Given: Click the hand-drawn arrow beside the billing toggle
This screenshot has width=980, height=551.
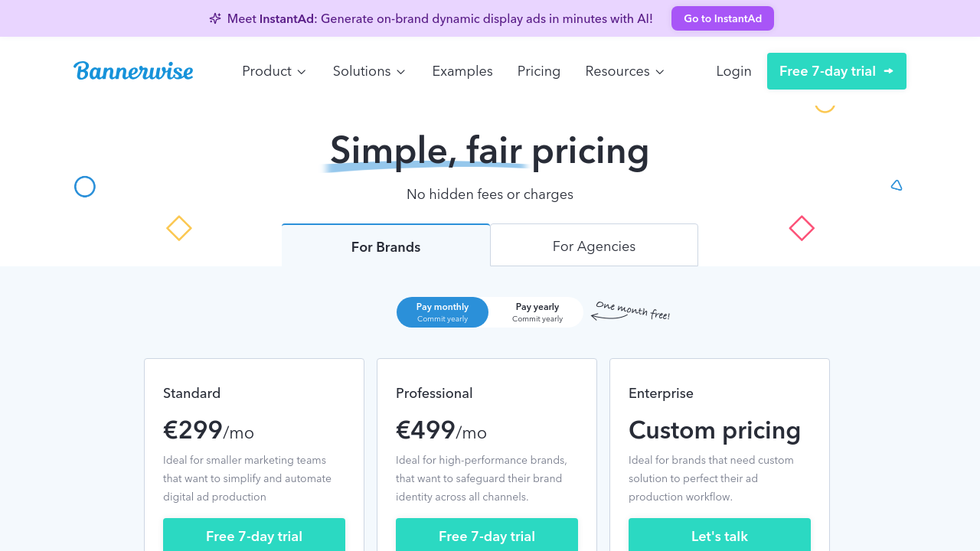Looking at the screenshot, I should pyautogui.click(x=609, y=316).
